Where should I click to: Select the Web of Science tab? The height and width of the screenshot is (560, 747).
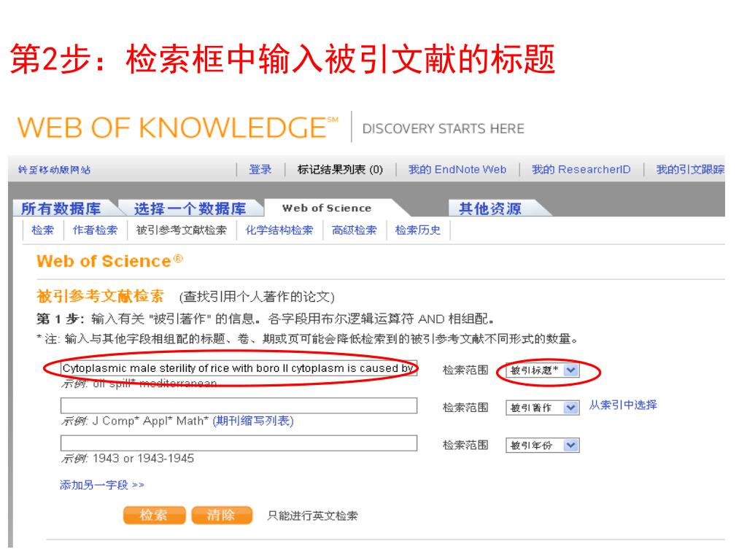pyautogui.click(x=327, y=208)
